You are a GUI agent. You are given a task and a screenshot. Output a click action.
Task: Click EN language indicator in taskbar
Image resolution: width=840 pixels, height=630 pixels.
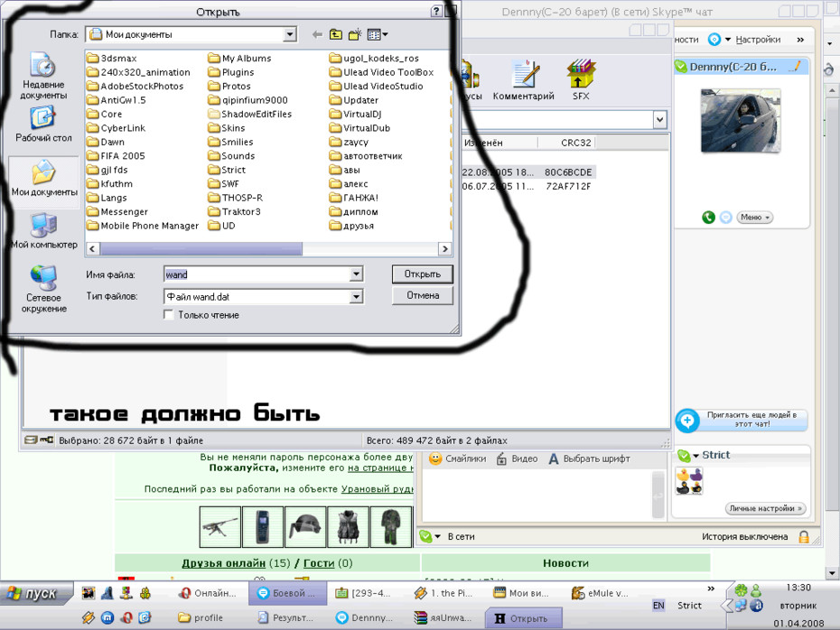click(658, 606)
